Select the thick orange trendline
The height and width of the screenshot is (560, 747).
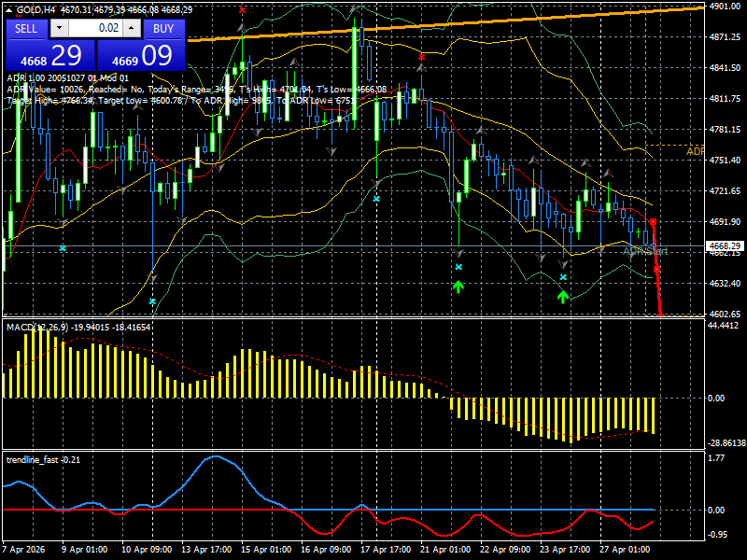pos(446,23)
